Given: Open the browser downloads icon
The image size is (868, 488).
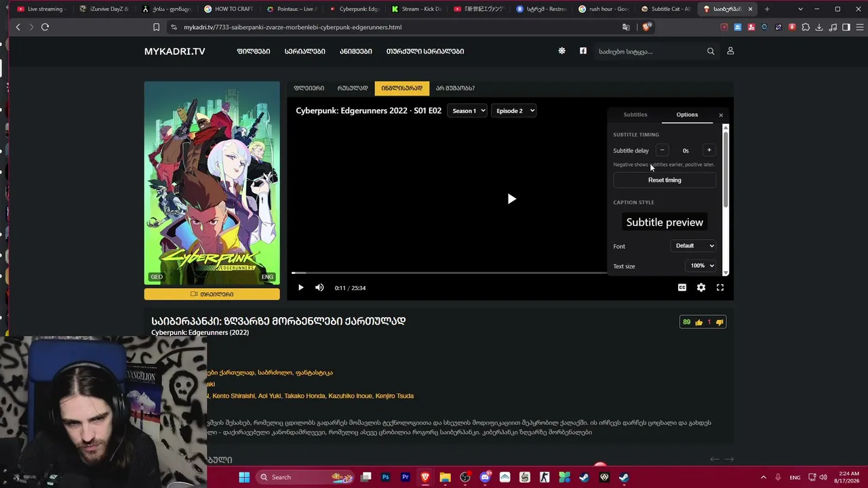Looking at the screenshot, I should tap(819, 27).
